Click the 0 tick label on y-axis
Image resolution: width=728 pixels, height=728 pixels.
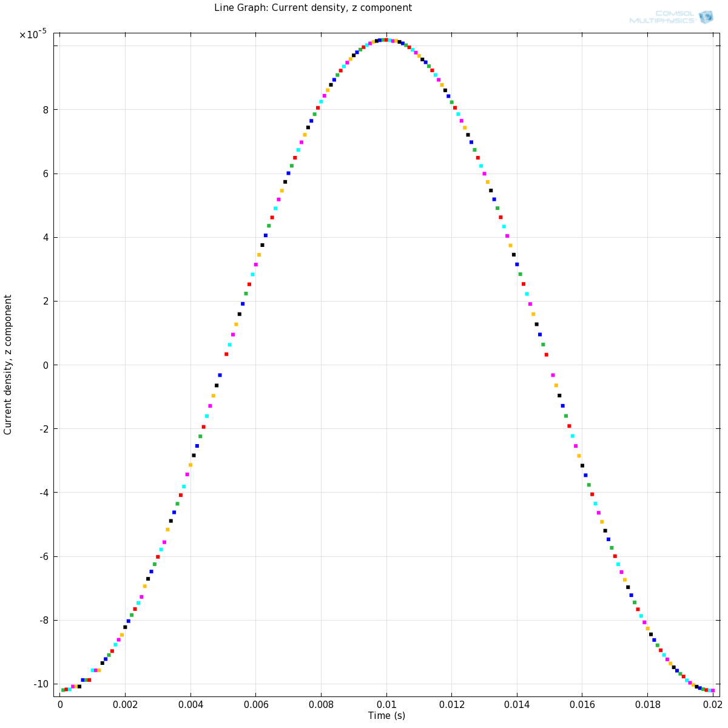pyautogui.click(x=45, y=365)
